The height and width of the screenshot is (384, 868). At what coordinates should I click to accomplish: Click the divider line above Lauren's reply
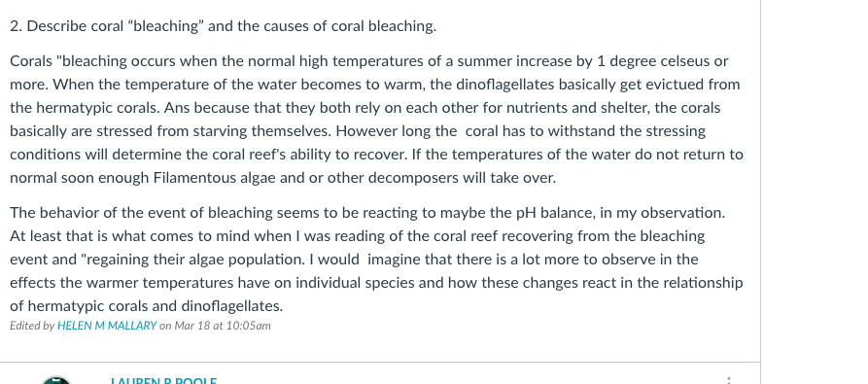pyautogui.click(x=380, y=363)
